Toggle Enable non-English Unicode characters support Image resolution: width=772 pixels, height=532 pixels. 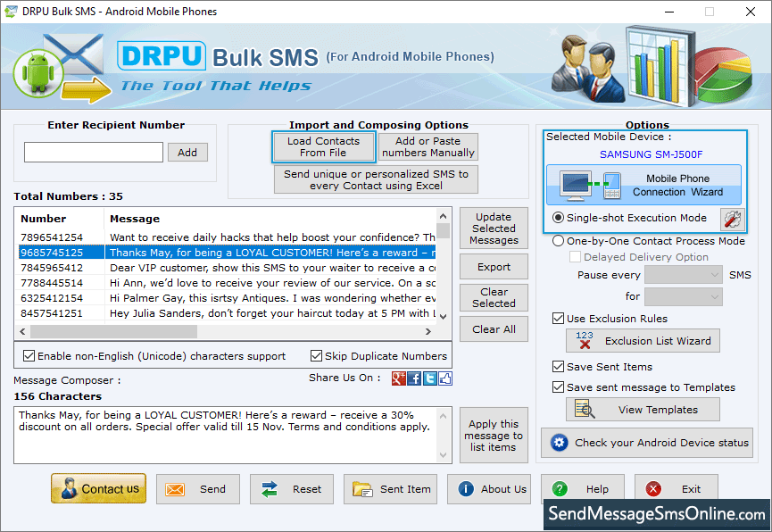click(29, 355)
